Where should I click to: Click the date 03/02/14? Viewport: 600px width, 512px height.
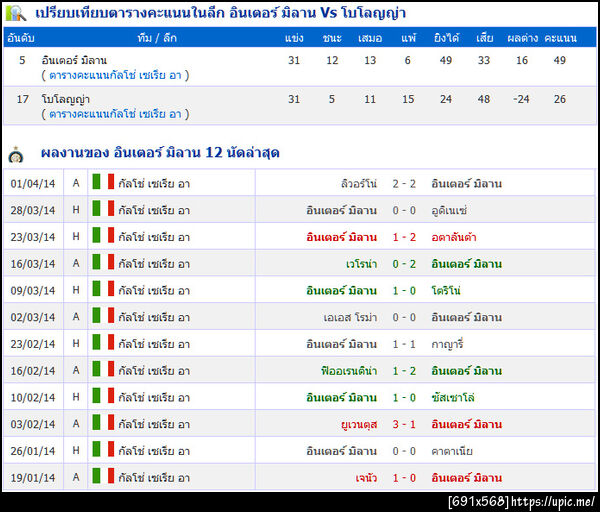click(x=33, y=425)
